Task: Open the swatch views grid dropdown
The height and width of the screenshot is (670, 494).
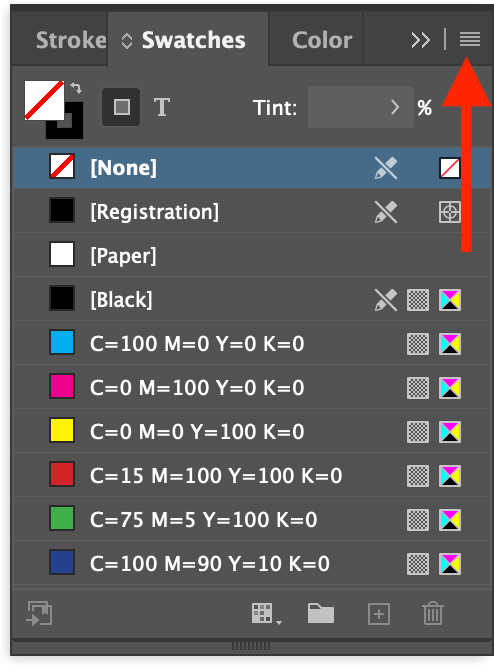Action: click(266, 614)
